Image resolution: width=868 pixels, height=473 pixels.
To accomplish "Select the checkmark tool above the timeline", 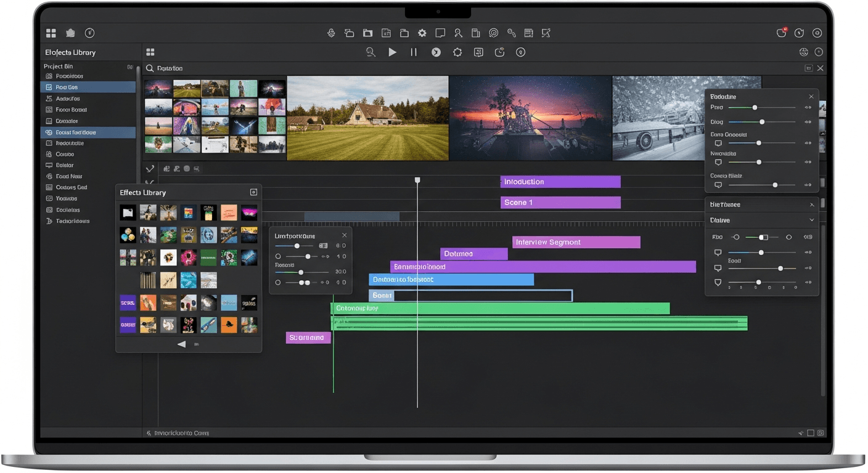I will 150,168.
